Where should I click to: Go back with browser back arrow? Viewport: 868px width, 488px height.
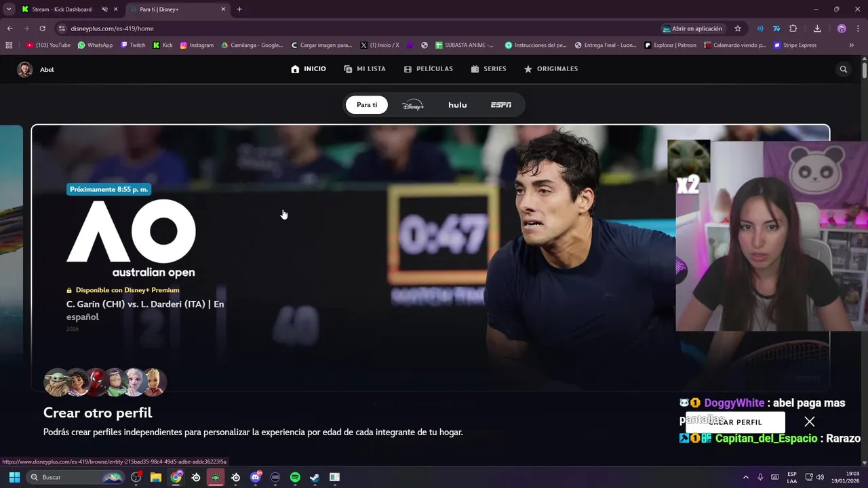coord(10,28)
